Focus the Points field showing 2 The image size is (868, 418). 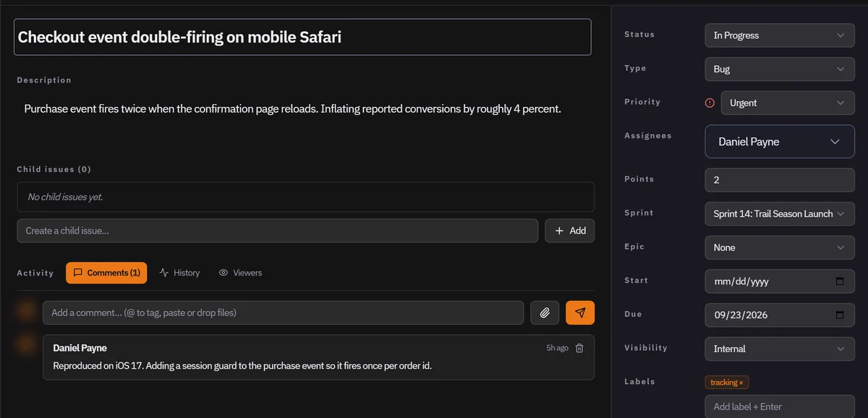coord(780,179)
